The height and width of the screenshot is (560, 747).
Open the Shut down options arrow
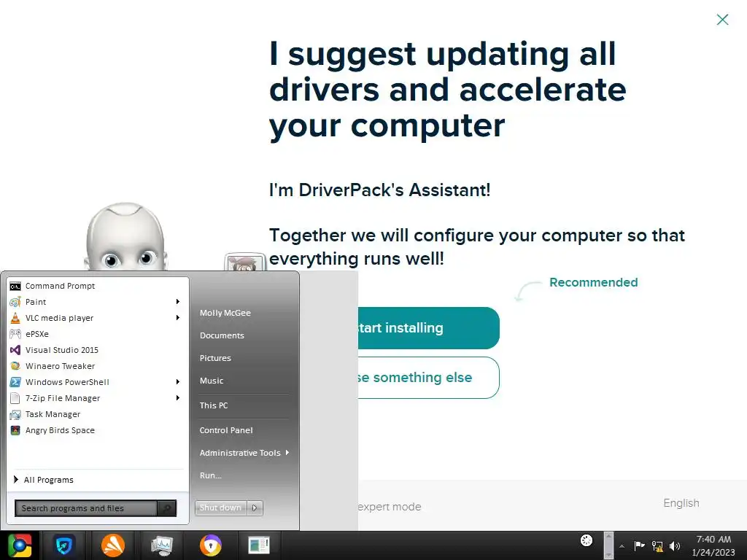click(255, 507)
